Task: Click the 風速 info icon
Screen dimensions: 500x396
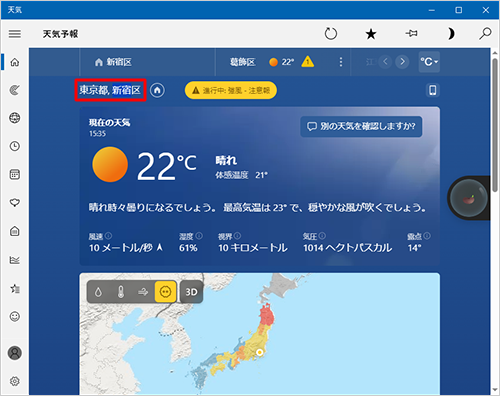Action: pos(109,236)
